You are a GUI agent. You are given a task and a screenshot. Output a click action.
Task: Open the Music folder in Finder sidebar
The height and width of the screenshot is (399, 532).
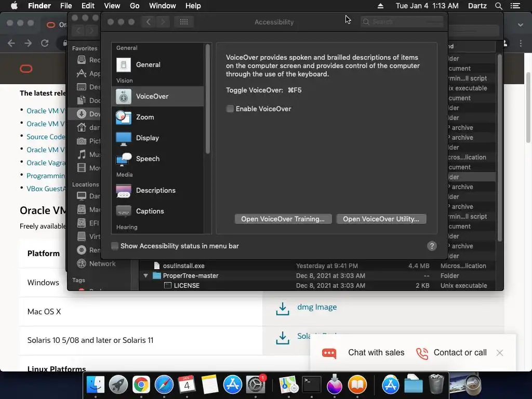click(x=88, y=155)
